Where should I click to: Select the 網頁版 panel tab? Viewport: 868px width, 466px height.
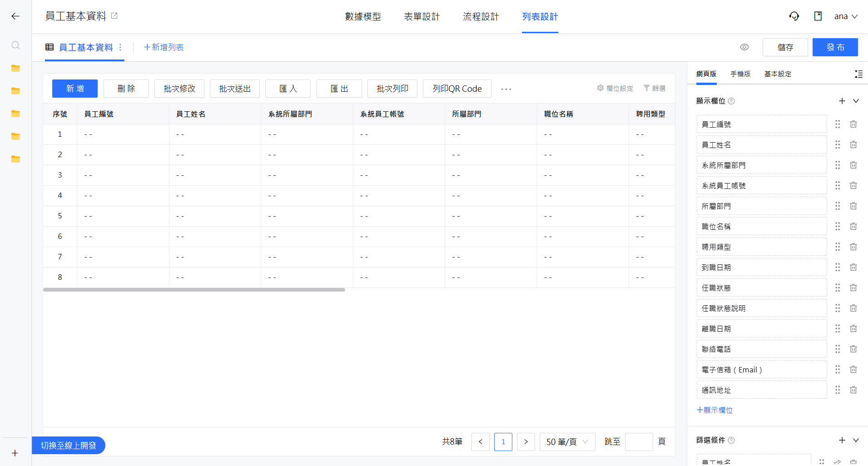pyautogui.click(x=706, y=74)
